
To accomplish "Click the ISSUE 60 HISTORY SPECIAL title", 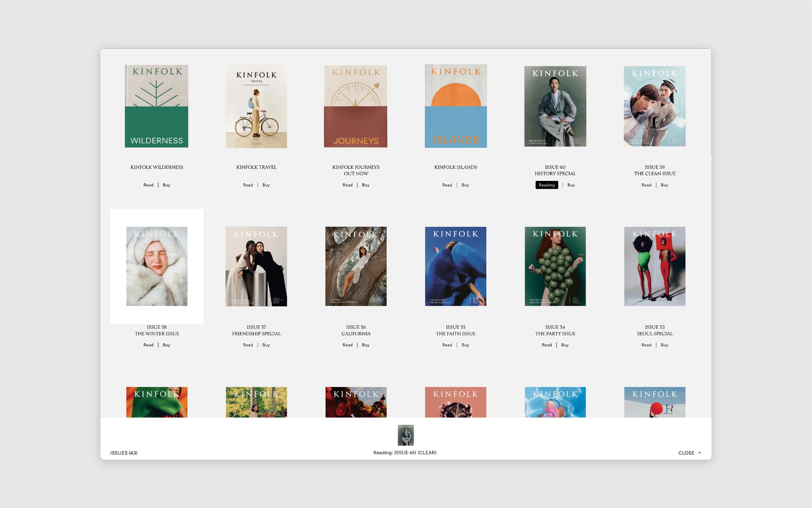I will tap(555, 170).
